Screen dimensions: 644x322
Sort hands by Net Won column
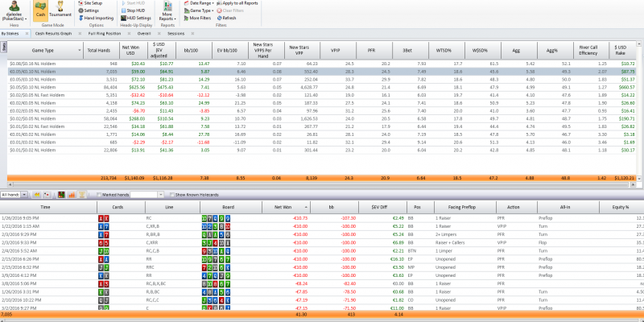[x=287, y=208]
